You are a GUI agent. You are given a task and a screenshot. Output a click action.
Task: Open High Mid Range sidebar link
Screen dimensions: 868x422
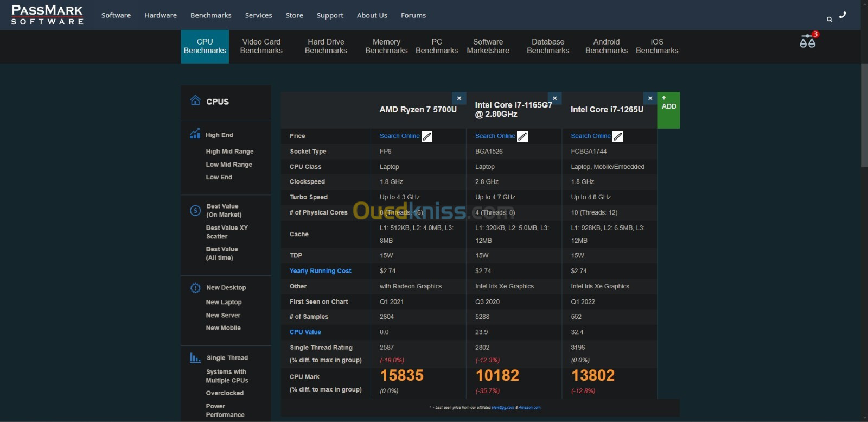tap(229, 152)
